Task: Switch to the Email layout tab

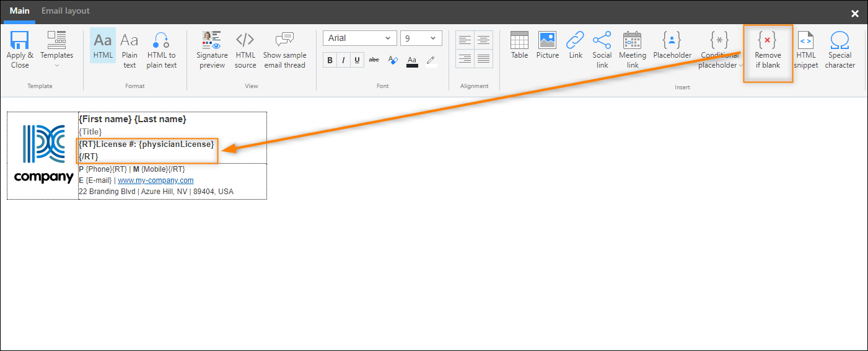Action: 65,11
